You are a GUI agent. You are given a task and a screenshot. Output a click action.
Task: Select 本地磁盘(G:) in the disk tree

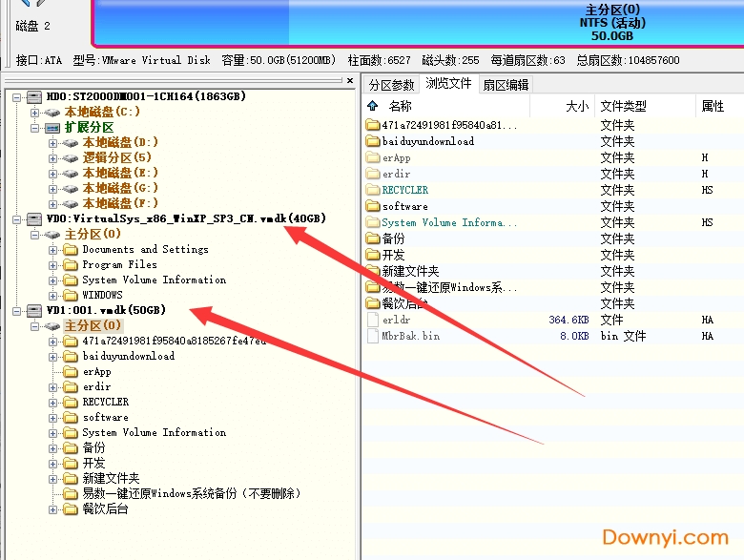tap(120, 188)
